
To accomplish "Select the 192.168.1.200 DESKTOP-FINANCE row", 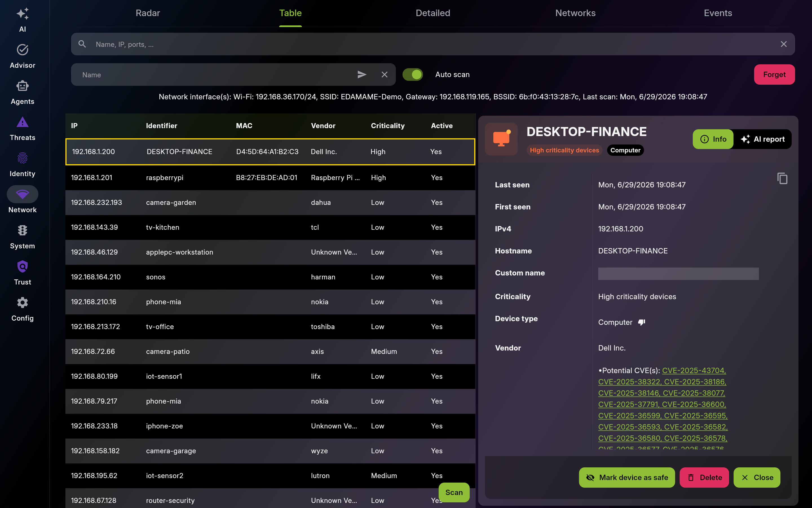I will pyautogui.click(x=270, y=152).
